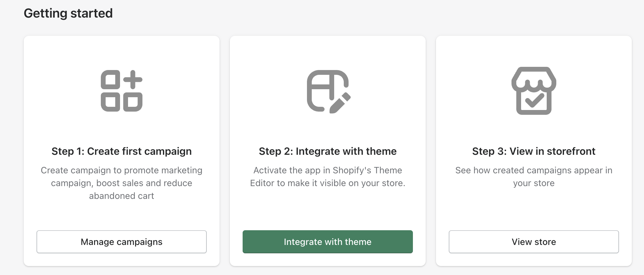Select the 'Step 3: View in storefront' title
Viewport: 644px width, 275px height.
(x=534, y=151)
